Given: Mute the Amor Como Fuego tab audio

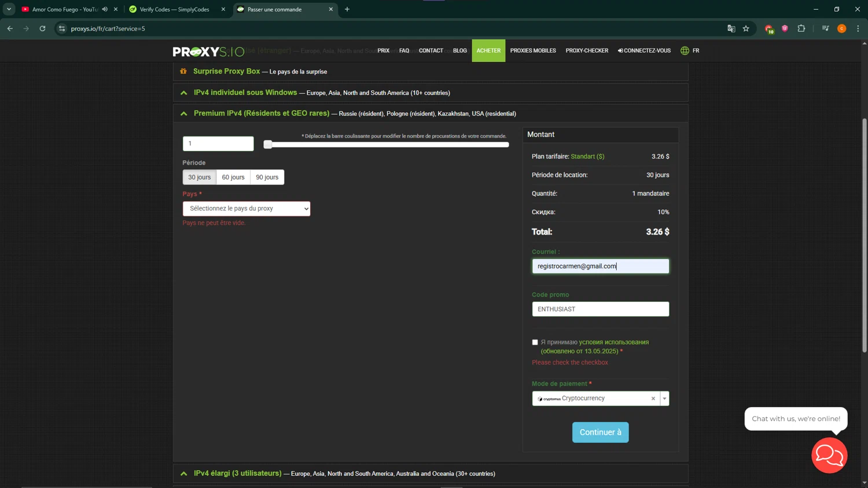Looking at the screenshot, I should coord(105,9).
